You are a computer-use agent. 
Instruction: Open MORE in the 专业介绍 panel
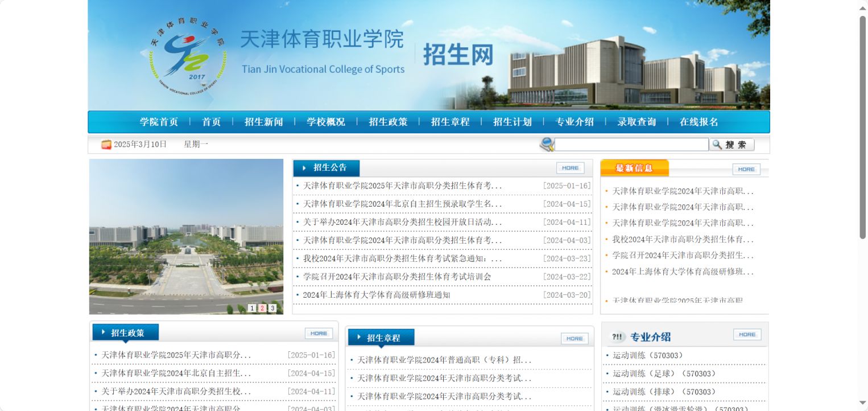point(747,335)
